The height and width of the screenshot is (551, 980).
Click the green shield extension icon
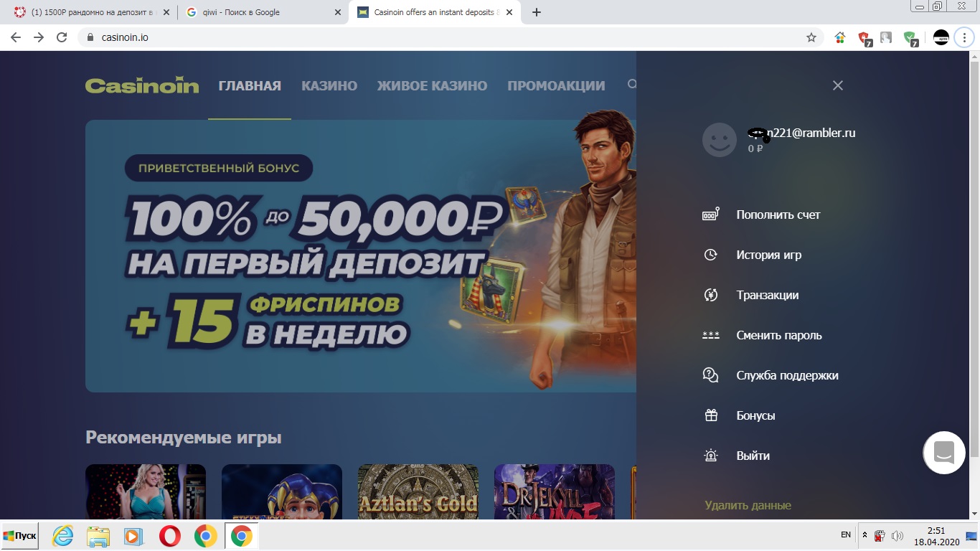tap(910, 38)
